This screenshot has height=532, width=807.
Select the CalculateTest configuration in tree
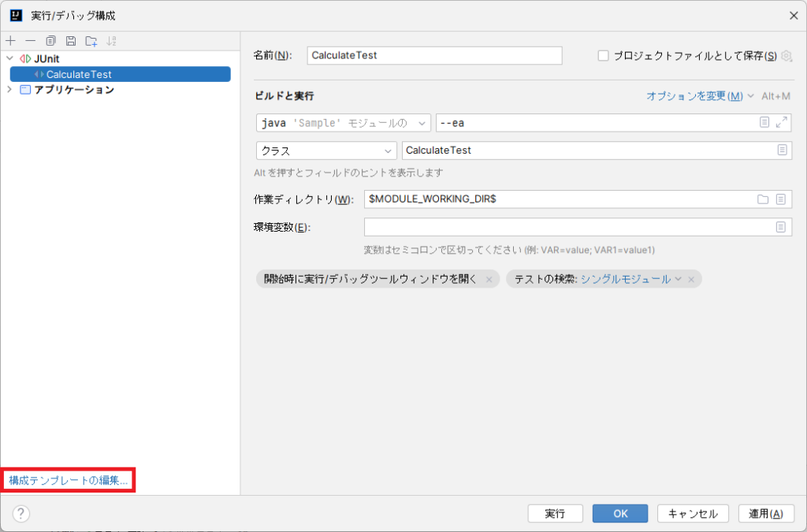(121, 74)
